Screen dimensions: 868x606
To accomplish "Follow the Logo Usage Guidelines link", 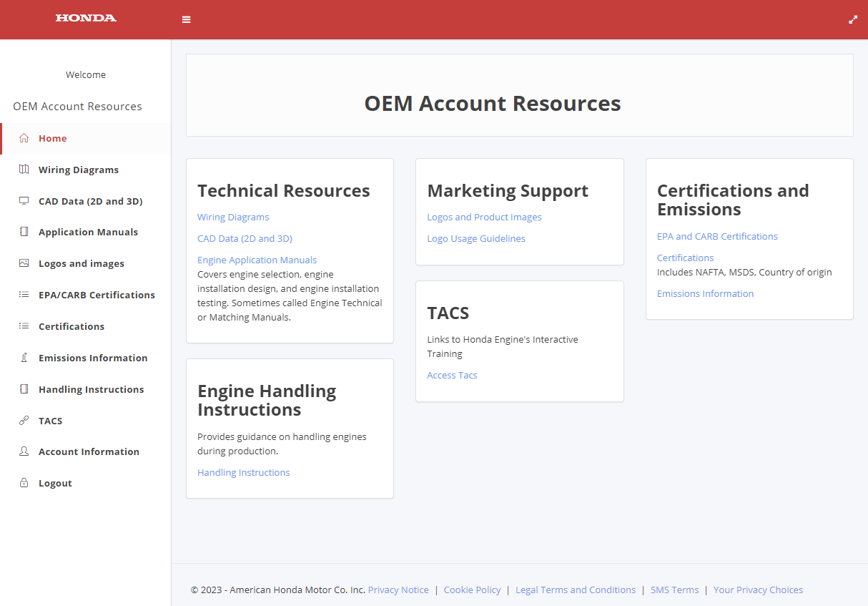I will point(476,239).
